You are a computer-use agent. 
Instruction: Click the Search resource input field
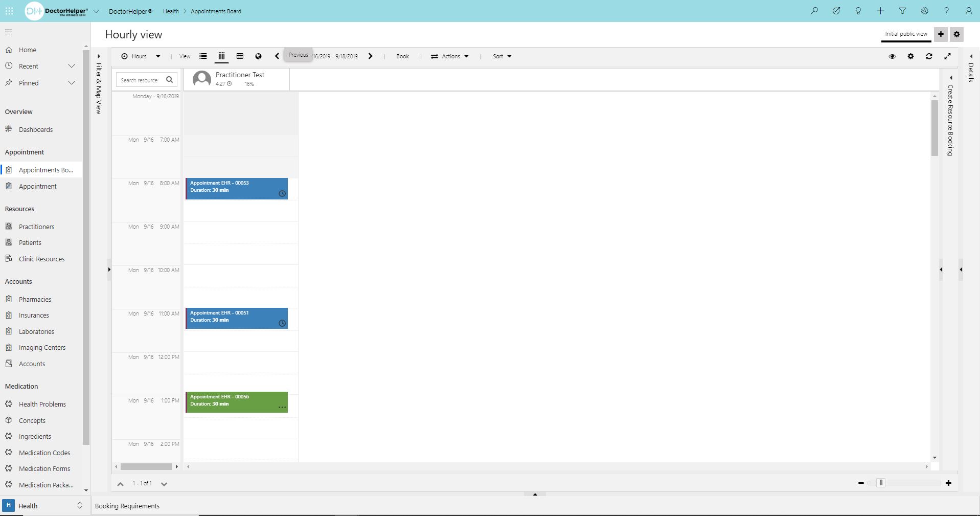coord(142,80)
